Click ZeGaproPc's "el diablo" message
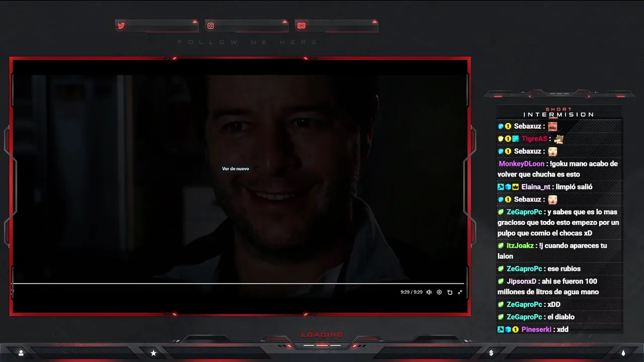Viewport: 644px width, 362px height. (561, 317)
